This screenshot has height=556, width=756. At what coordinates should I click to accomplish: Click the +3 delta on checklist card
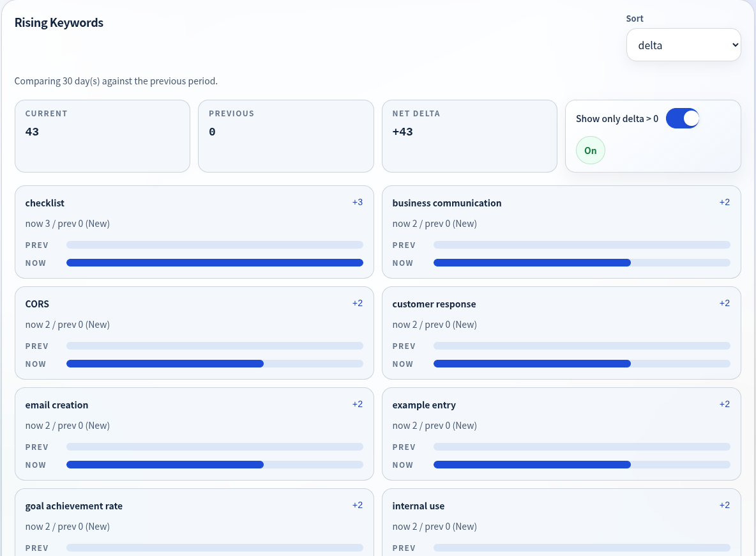358,202
